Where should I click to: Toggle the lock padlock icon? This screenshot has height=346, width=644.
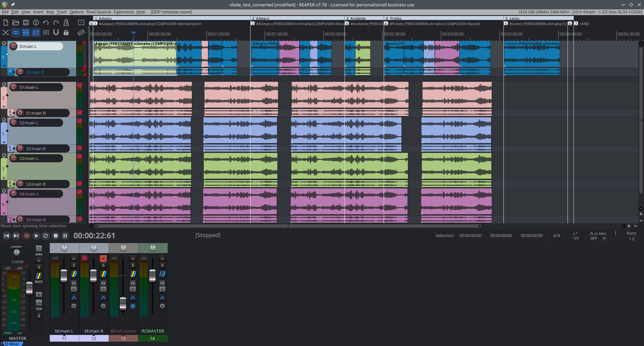click(x=66, y=33)
